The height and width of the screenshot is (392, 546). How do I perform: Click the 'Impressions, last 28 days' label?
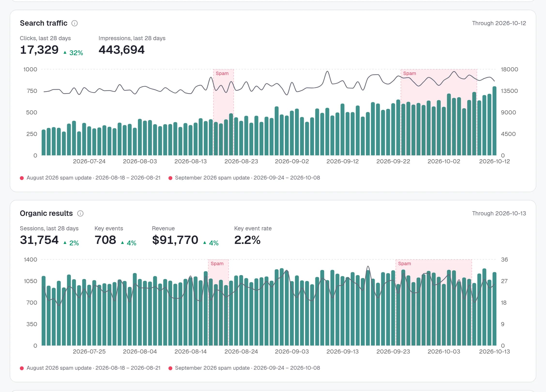click(x=132, y=38)
